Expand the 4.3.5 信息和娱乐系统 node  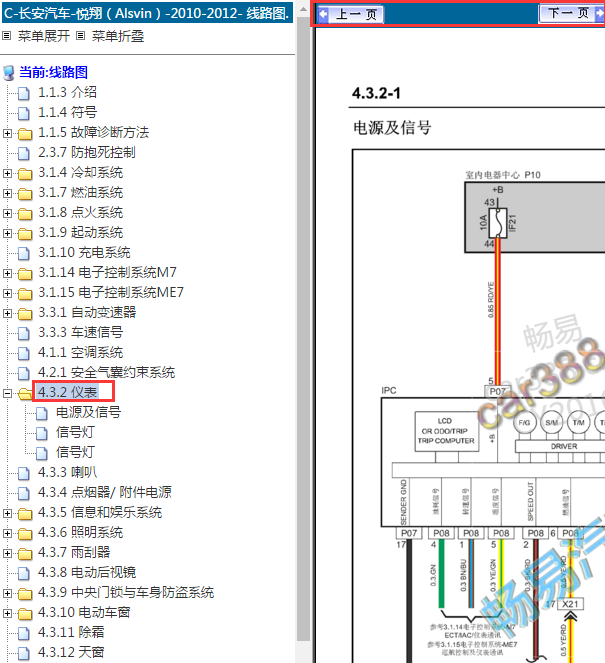click(7, 513)
